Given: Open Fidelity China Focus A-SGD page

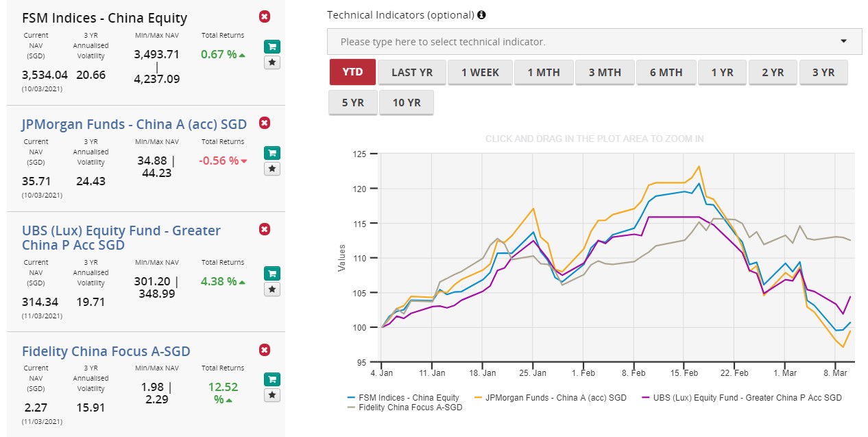Looking at the screenshot, I should [106, 351].
